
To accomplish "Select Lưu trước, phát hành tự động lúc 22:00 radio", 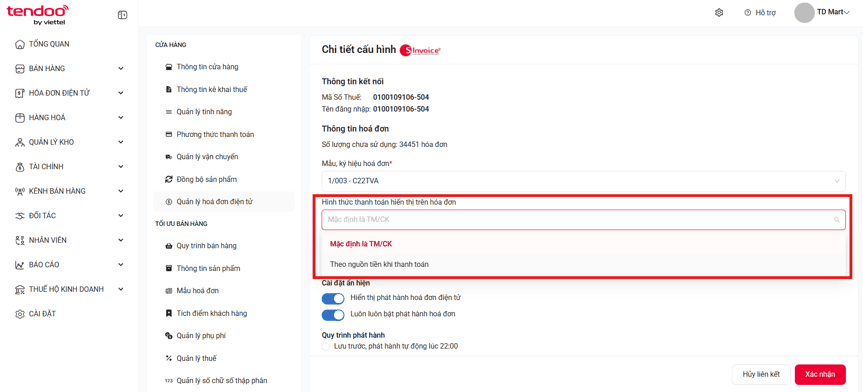I will coord(326,347).
